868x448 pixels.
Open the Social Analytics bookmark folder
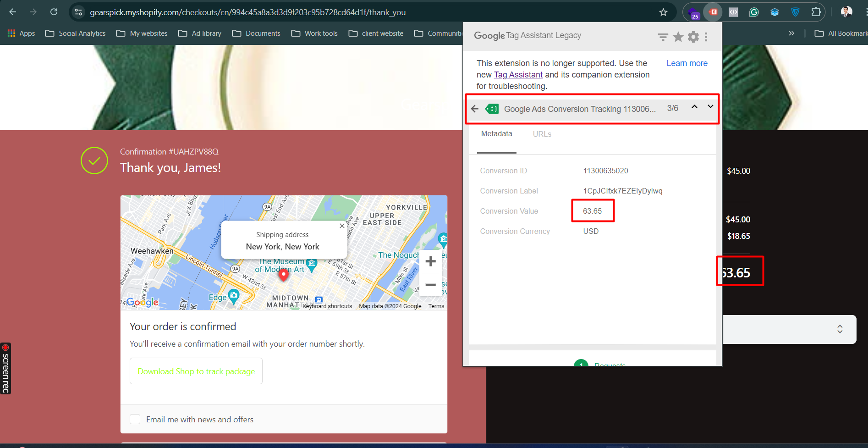coord(75,33)
